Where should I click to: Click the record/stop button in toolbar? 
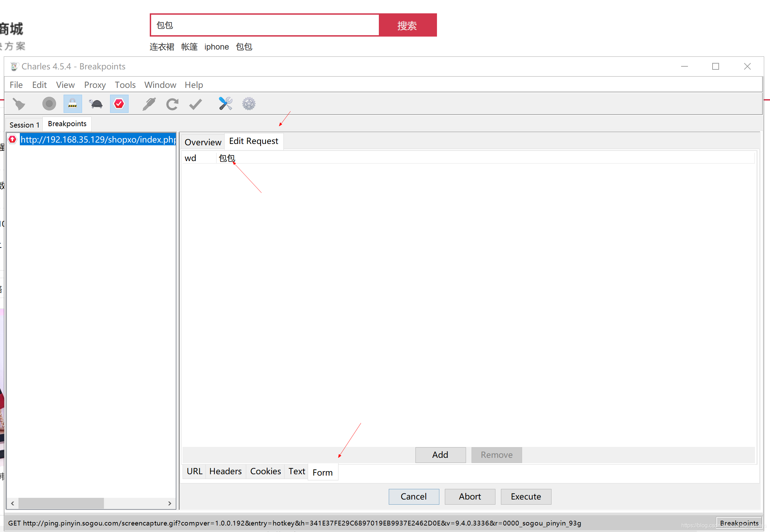[x=50, y=104]
